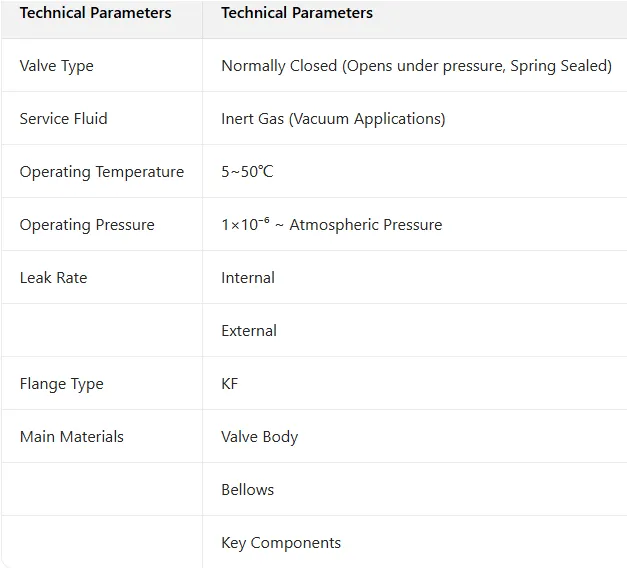This screenshot has height=568, width=627.
Task: Select the Service Fluid cell
Action: point(63,119)
